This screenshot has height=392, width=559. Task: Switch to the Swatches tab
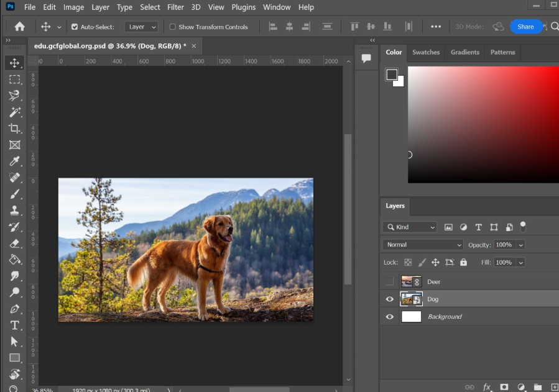(x=426, y=52)
